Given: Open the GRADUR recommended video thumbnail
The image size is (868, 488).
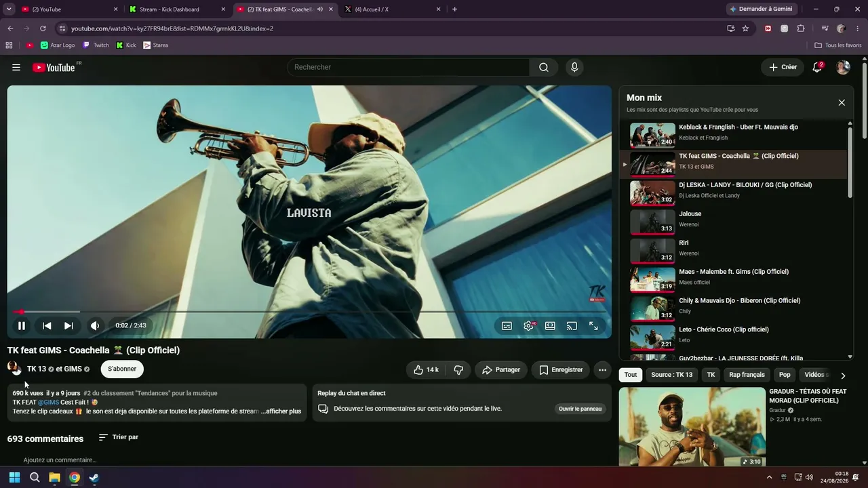Looking at the screenshot, I should (x=692, y=428).
